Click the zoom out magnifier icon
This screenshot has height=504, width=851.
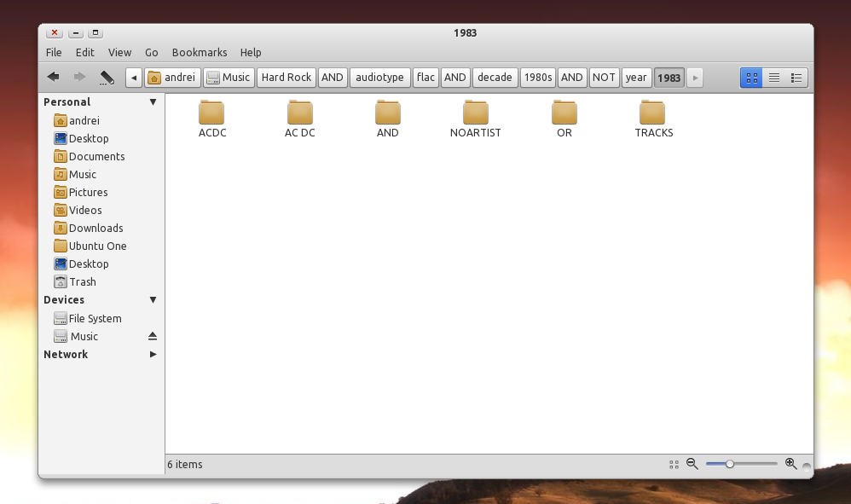coord(692,464)
